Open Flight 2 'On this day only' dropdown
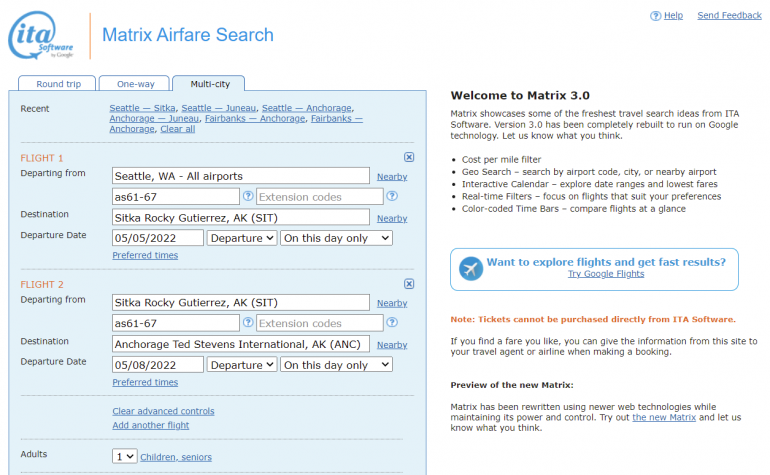Screen dimensions: 770x475 pyautogui.click(x=336, y=365)
